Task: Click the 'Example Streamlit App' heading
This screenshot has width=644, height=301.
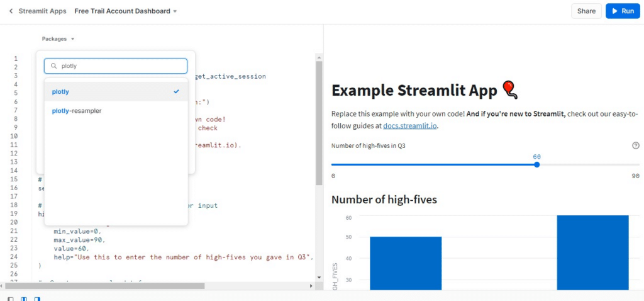Action: tap(414, 91)
